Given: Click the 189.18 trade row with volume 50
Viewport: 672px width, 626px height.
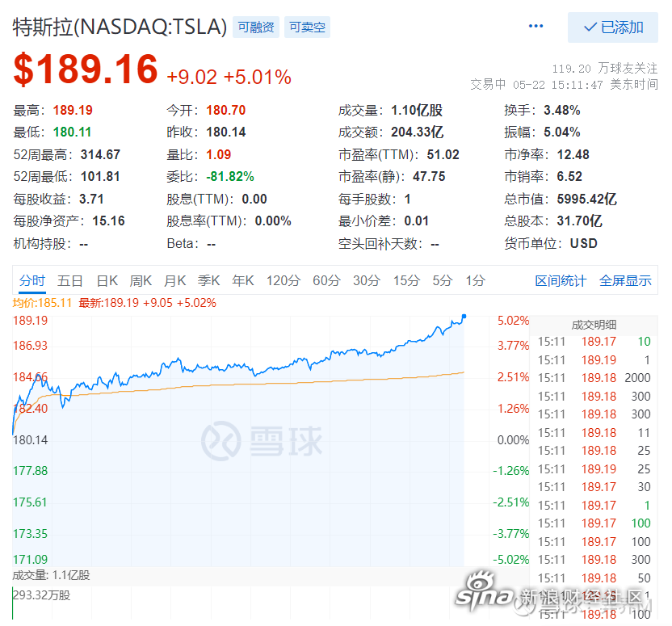Looking at the screenshot, I should (x=594, y=578).
